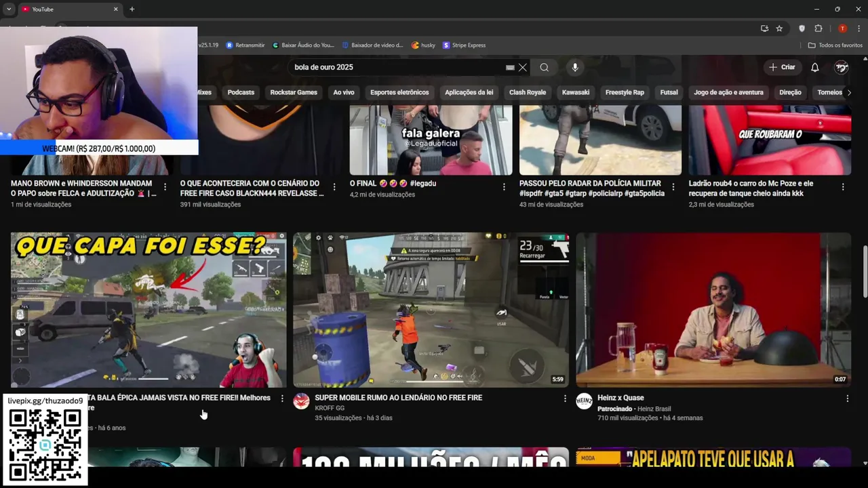Select the Esportes eletrônicos chip
Screen dimensions: 868x488
(399, 92)
